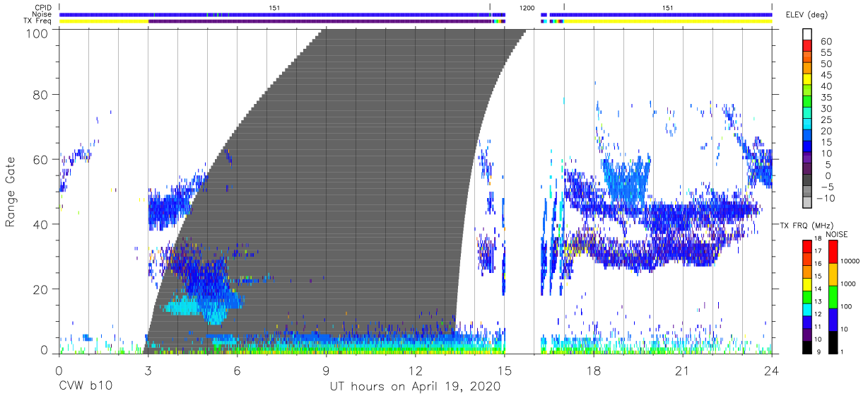Image resolution: width=868 pixels, height=401 pixels.
Task: Click the NOISE legend title
Action: tap(836, 234)
